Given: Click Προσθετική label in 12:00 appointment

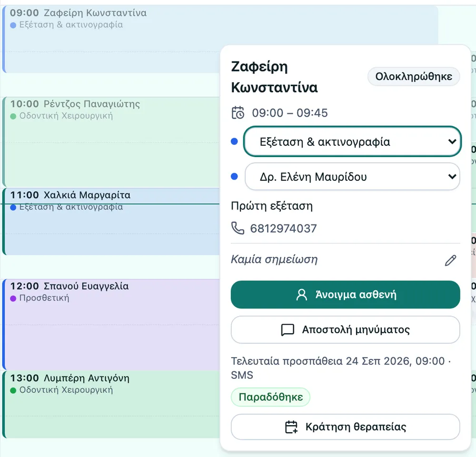Looking at the screenshot, I should click(44, 298).
